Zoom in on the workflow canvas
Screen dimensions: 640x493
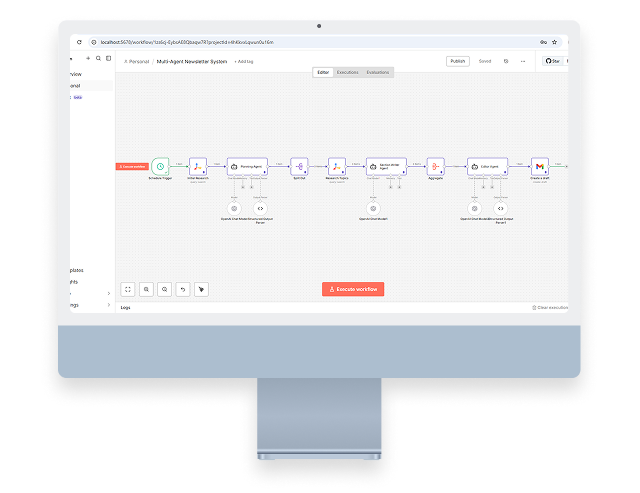[146, 289]
